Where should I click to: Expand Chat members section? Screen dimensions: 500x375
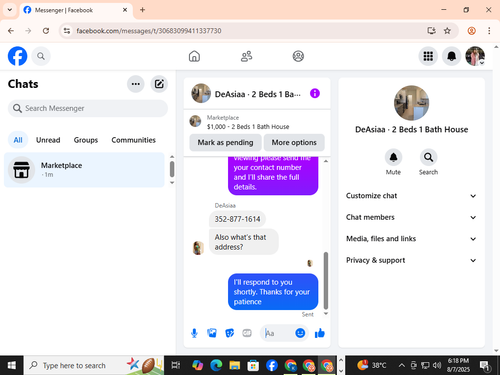411,217
